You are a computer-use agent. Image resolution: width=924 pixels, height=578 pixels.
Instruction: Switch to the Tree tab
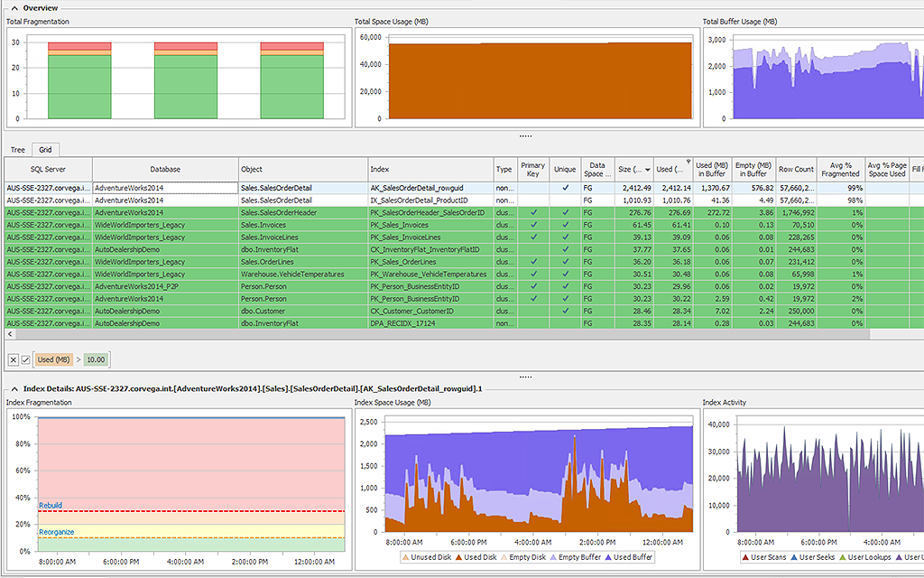pos(17,149)
